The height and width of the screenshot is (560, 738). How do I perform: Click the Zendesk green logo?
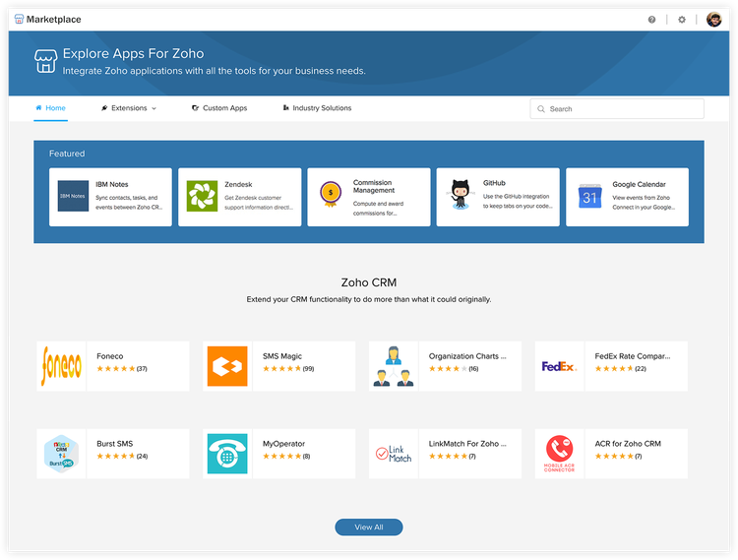click(x=202, y=196)
